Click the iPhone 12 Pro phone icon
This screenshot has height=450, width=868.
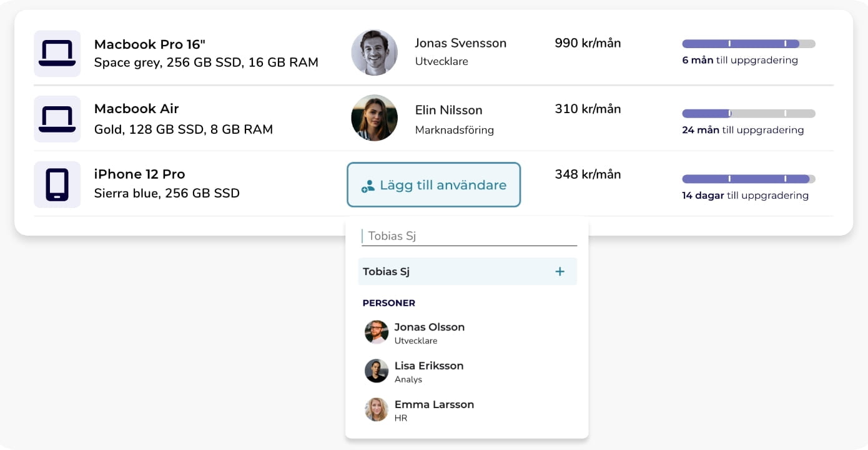pyautogui.click(x=57, y=184)
